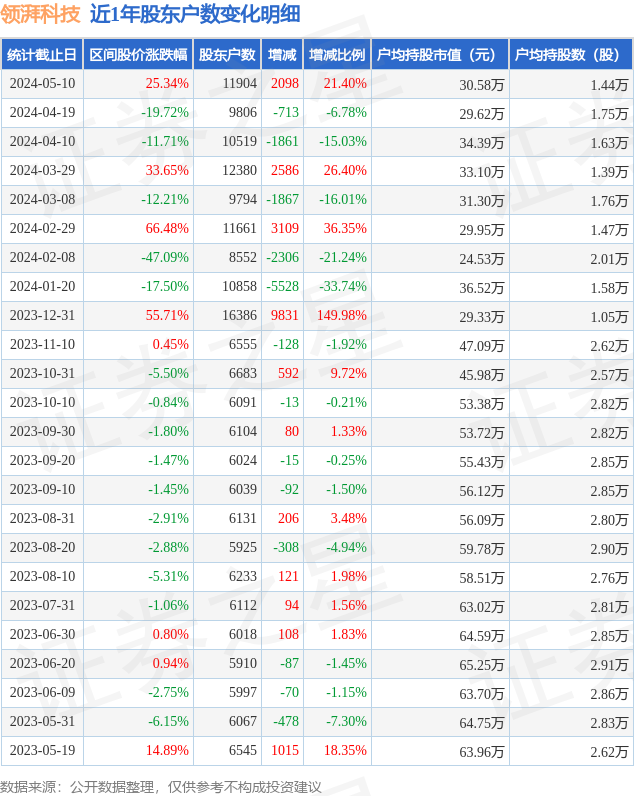This screenshot has height=796, width=634.
Task: Click the 户均持股数（股） column header
Action: 570,54
